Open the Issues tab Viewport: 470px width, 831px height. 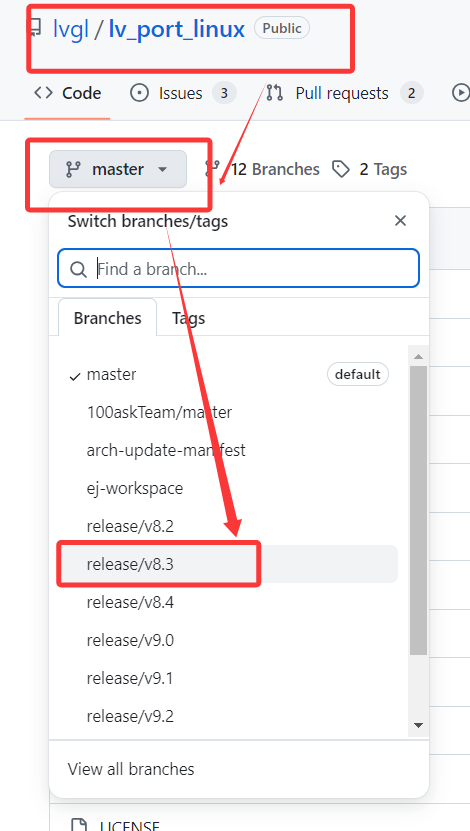183,93
